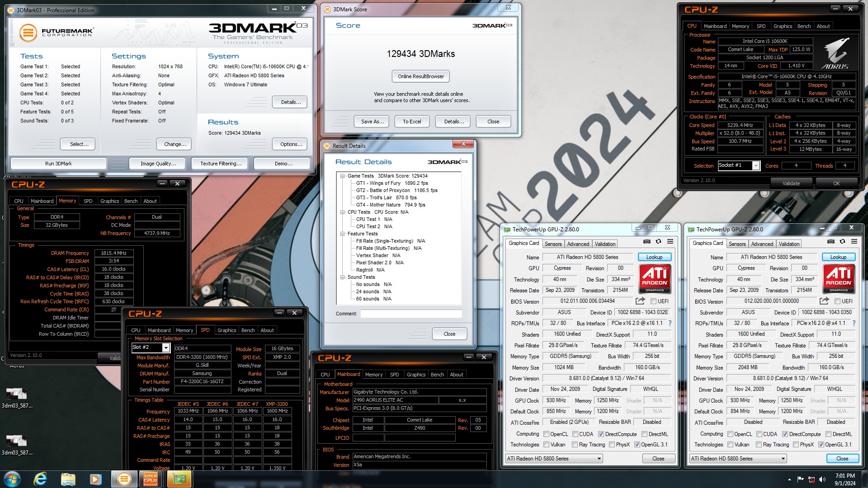The width and height of the screenshot is (868, 488).
Task: Open Advanced tab in 2048 MB GPU-Z window
Action: point(762,244)
